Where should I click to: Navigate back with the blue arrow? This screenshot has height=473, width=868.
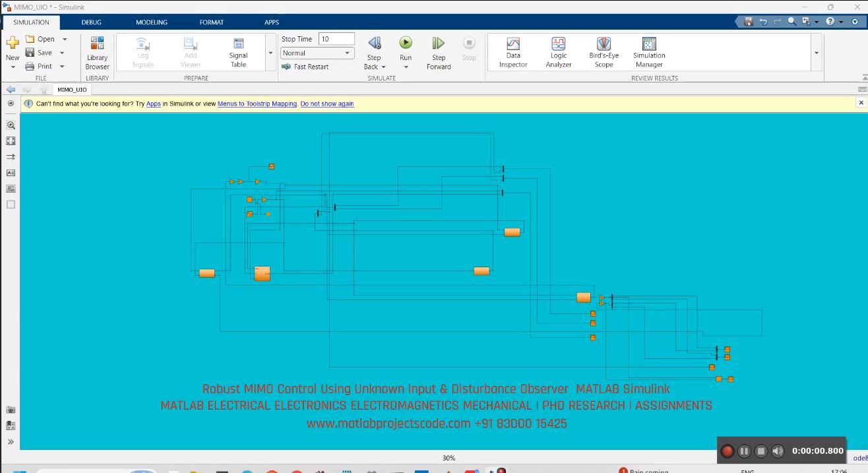tap(11, 90)
